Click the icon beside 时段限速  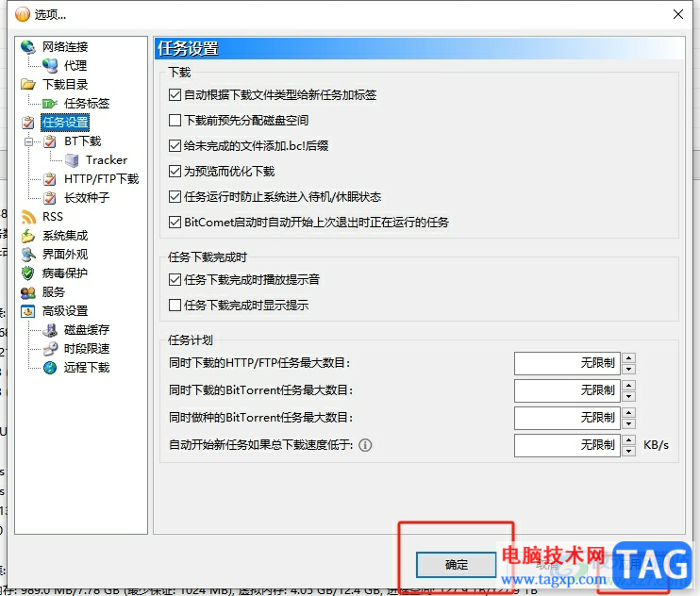point(50,349)
